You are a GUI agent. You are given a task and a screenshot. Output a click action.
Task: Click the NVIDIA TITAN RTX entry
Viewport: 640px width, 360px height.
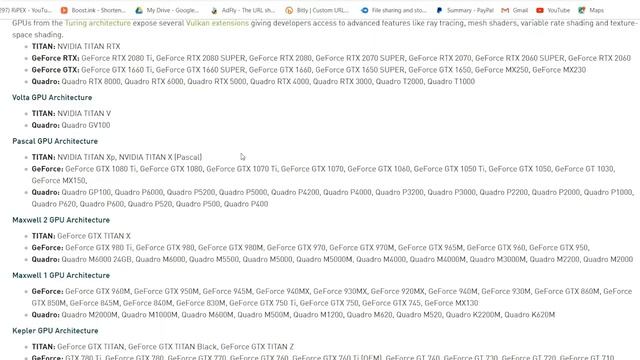click(x=89, y=47)
